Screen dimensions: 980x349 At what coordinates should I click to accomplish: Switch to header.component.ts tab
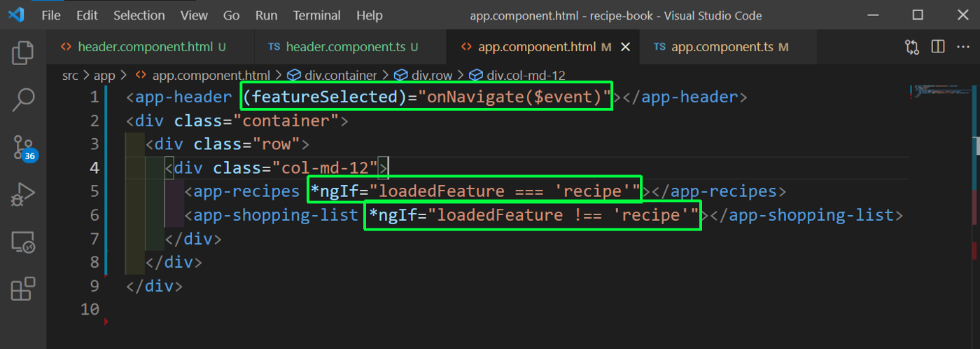click(x=349, y=47)
